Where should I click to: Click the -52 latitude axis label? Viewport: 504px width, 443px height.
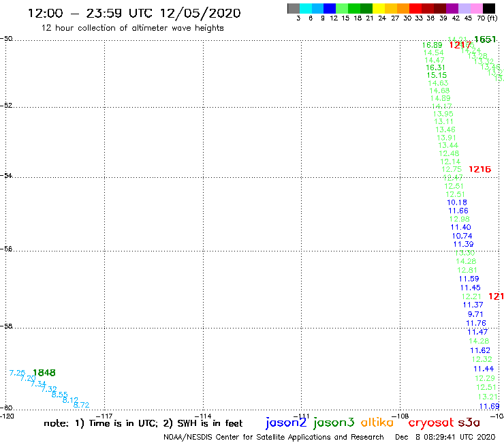[x=6, y=106]
